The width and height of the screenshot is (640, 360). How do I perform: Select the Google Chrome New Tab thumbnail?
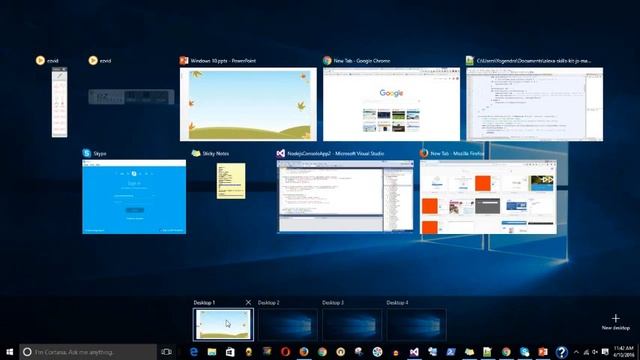point(391,104)
